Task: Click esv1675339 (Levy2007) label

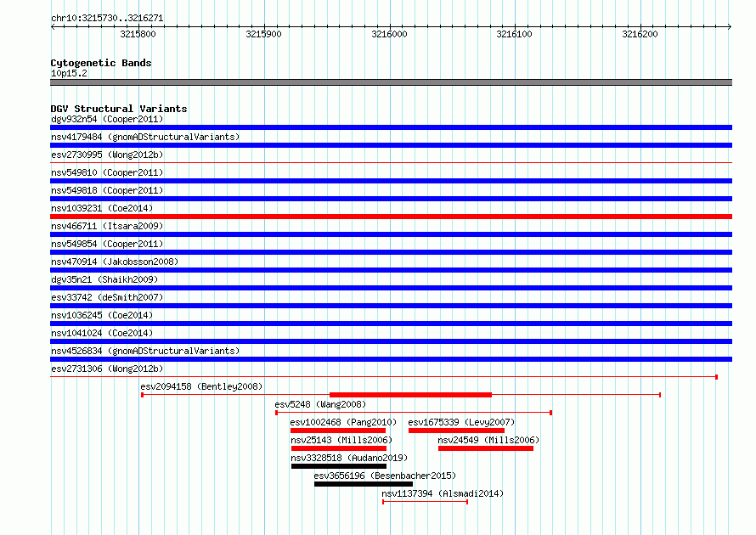Action: 461,422
